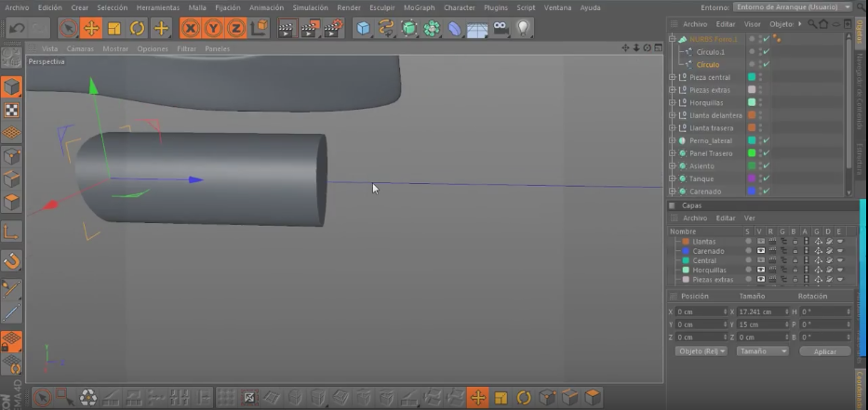Screen dimensions: 868x410
Task: Activate the Rotate tool in top toolbar
Action: point(138,28)
